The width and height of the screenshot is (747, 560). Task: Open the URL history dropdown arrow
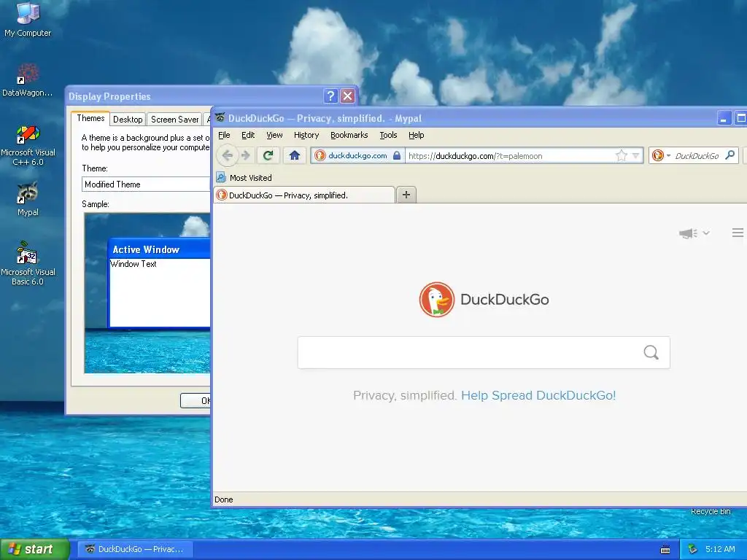pos(635,156)
